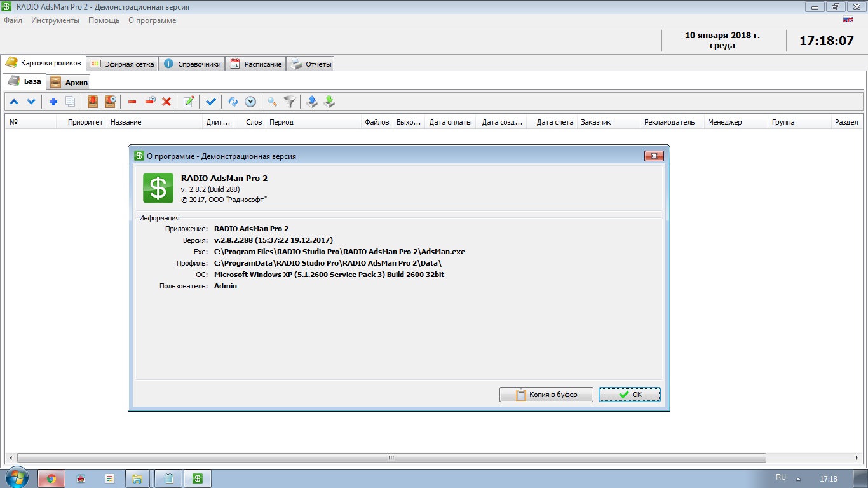The width and height of the screenshot is (868, 488).
Task: Click the funnel filter icon
Action: (x=290, y=102)
